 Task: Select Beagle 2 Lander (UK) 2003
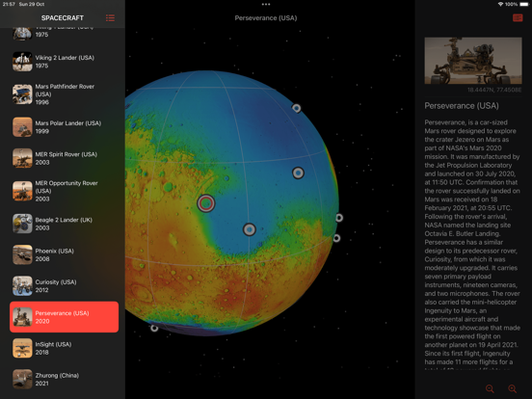coord(65,224)
